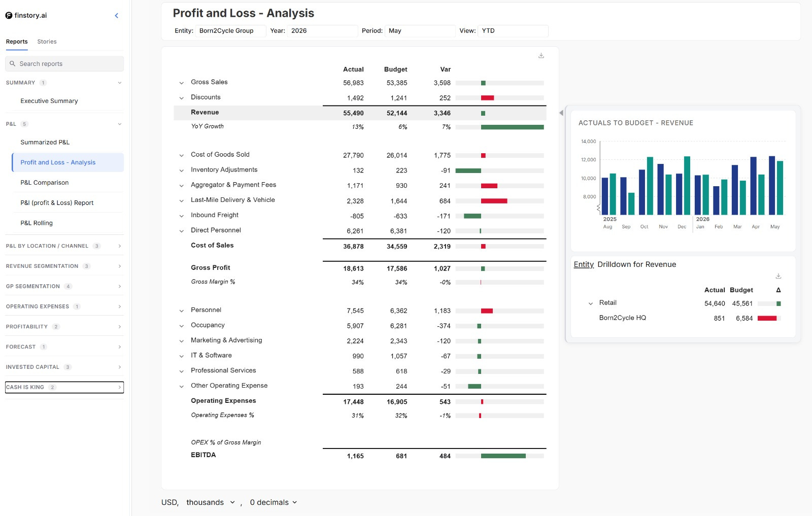Click the Entity drilldown link
The width and height of the screenshot is (812, 516).
[584, 264]
